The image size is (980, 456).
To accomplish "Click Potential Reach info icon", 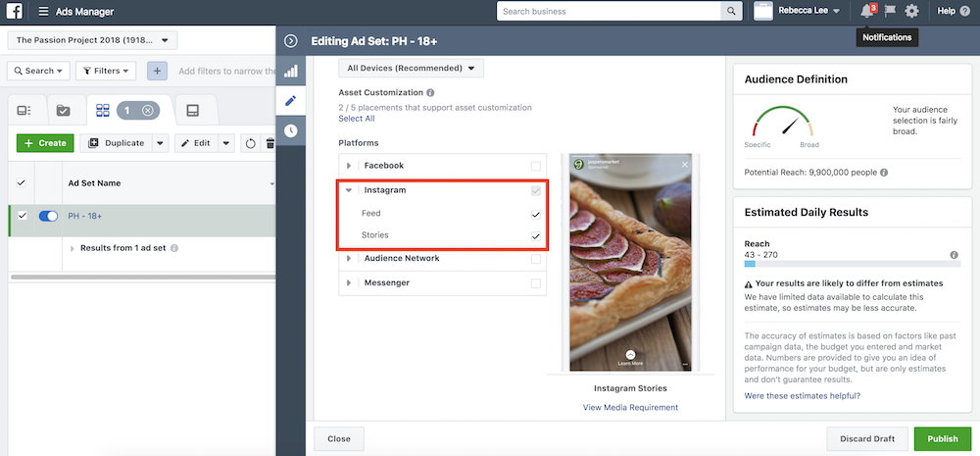I will pos(884,172).
